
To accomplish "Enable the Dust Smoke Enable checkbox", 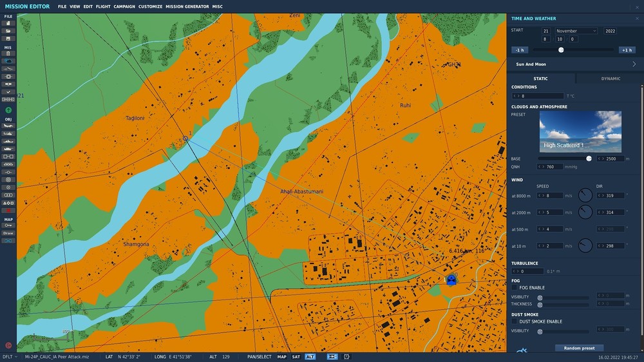I will point(514,321).
